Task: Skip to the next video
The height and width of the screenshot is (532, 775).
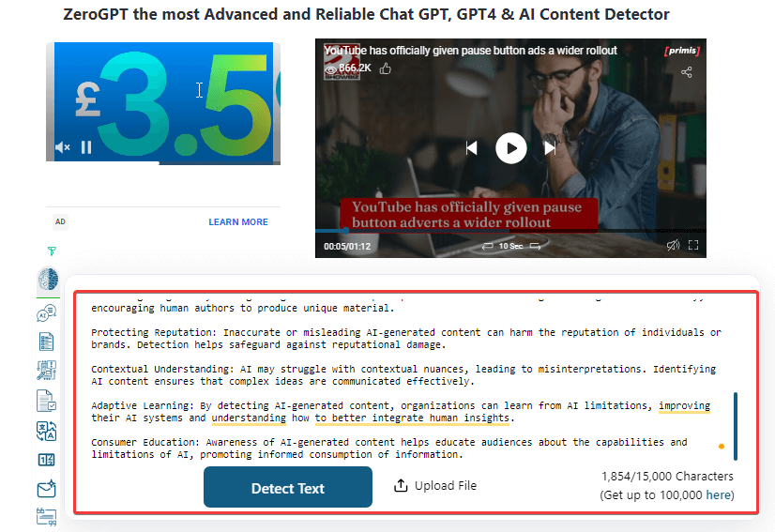Action: (x=551, y=147)
